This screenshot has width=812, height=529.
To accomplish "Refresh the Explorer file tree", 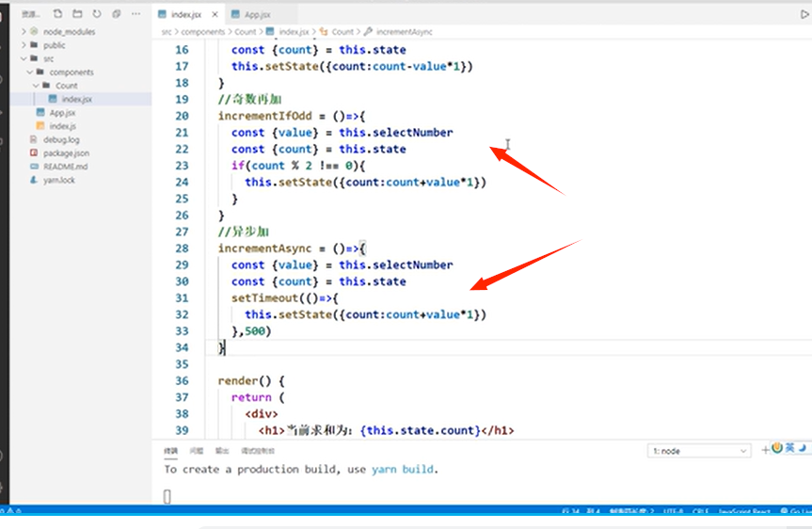I will [x=97, y=14].
